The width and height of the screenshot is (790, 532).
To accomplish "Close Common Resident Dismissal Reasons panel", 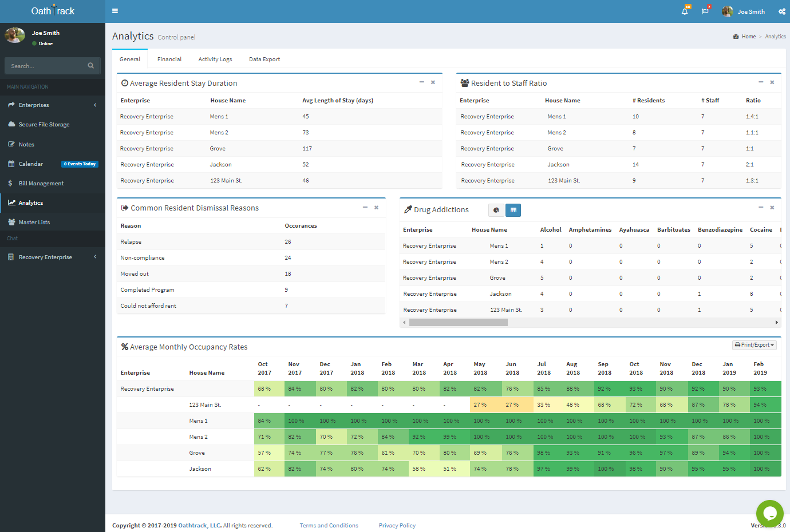I will [377, 208].
